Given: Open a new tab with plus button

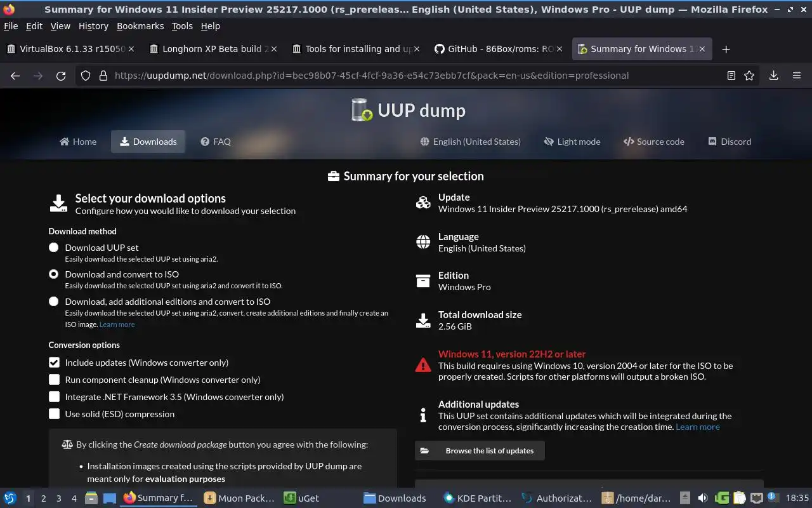Looking at the screenshot, I should click(x=726, y=49).
